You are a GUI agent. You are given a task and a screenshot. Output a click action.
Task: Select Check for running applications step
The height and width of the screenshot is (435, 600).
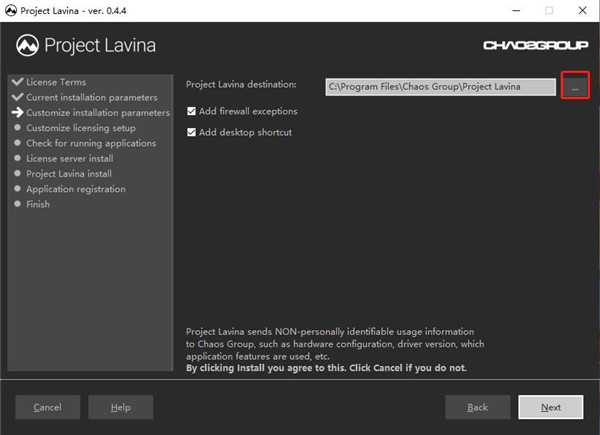[91, 143]
